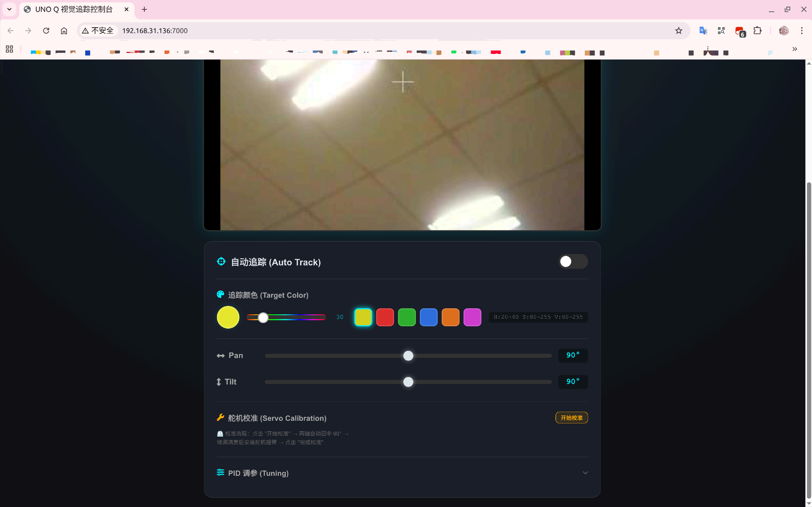This screenshot has height=507, width=812.
Task: Open the bookmarks bar apps grid icon
Action: click(x=9, y=49)
